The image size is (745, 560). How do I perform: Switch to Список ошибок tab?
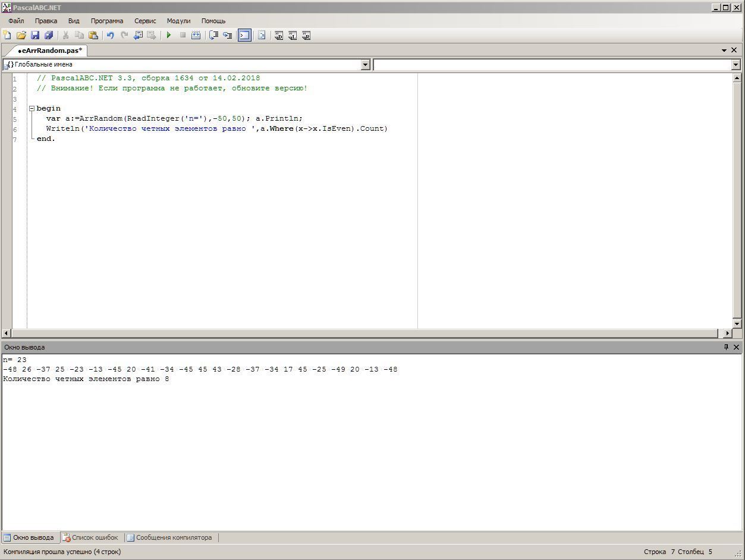pos(91,537)
